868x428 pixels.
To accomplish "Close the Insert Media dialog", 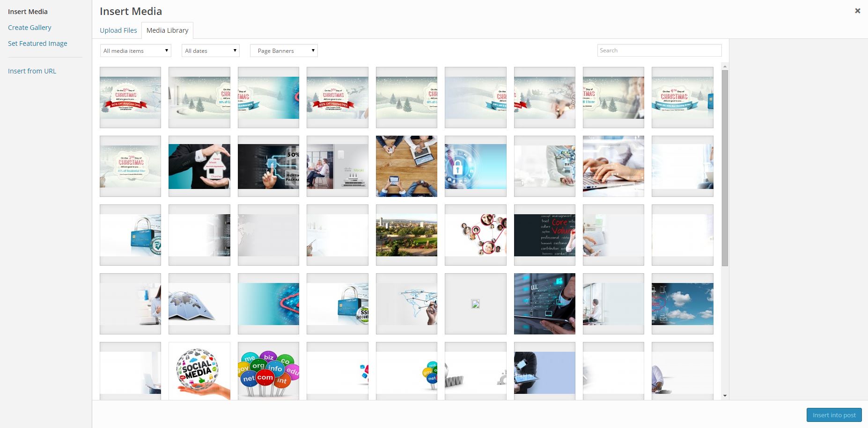I will click(x=857, y=11).
